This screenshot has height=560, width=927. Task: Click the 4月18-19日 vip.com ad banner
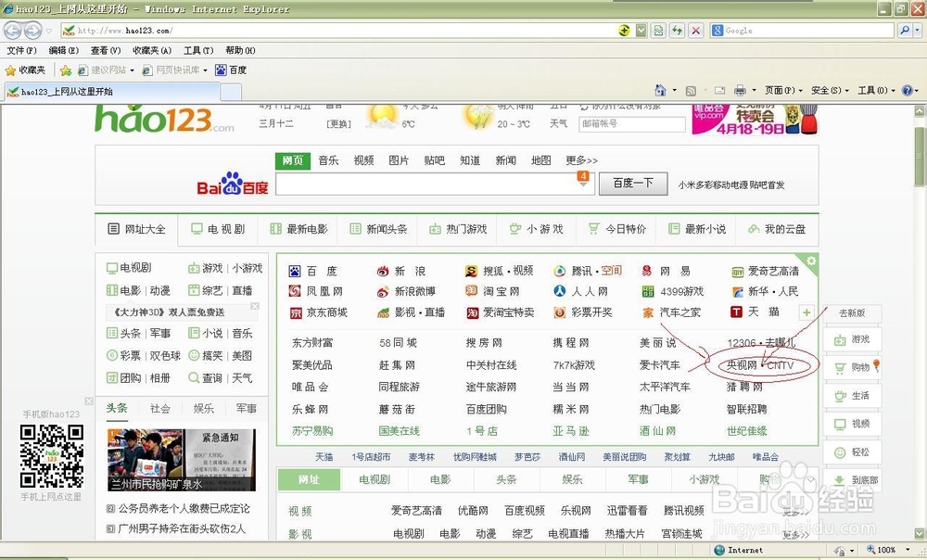point(756,120)
